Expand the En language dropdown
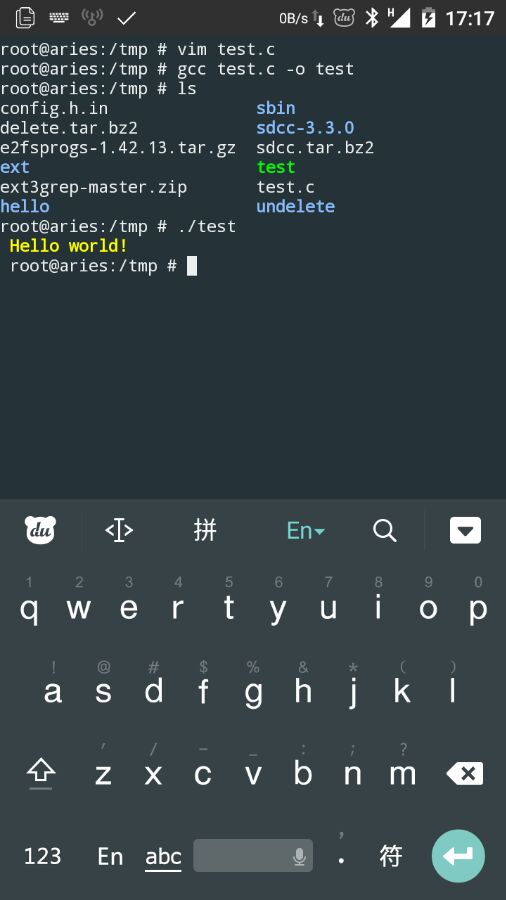The width and height of the screenshot is (506, 900). 305,530
